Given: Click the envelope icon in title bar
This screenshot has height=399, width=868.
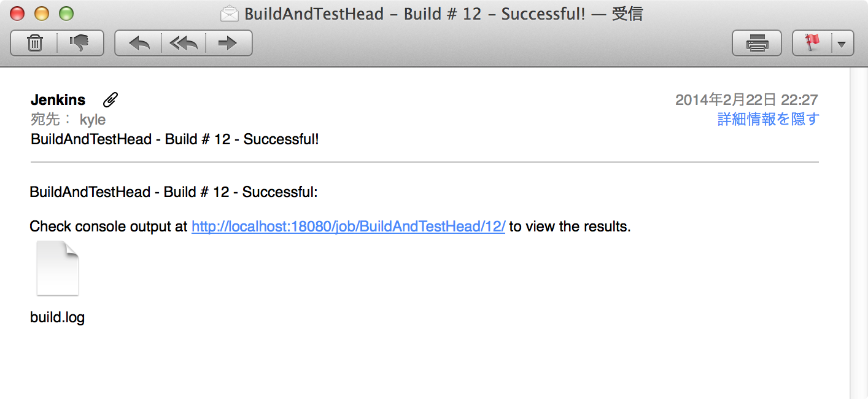Looking at the screenshot, I should [229, 14].
